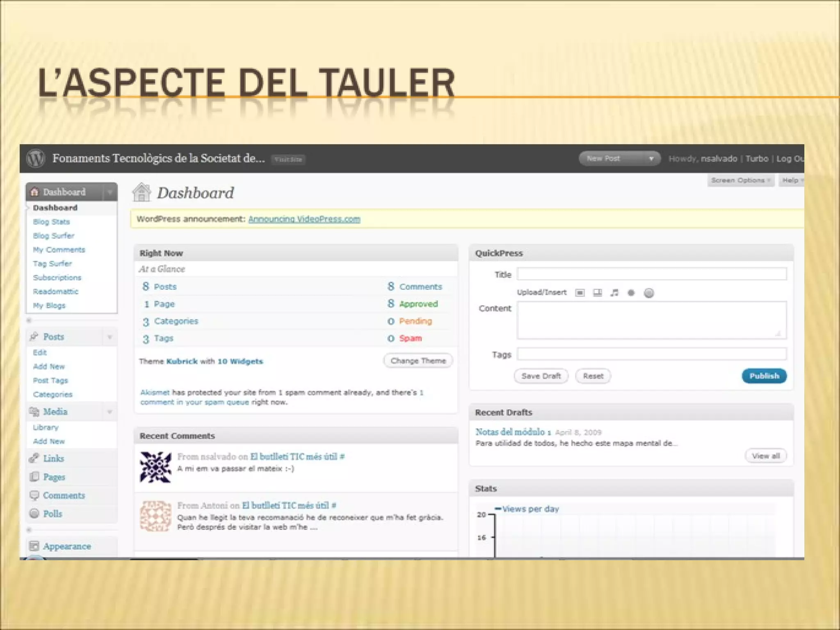Screen dimensions: 840x630
Task: Open the Announcing VideoPress.com link
Action: pyautogui.click(x=304, y=219)
